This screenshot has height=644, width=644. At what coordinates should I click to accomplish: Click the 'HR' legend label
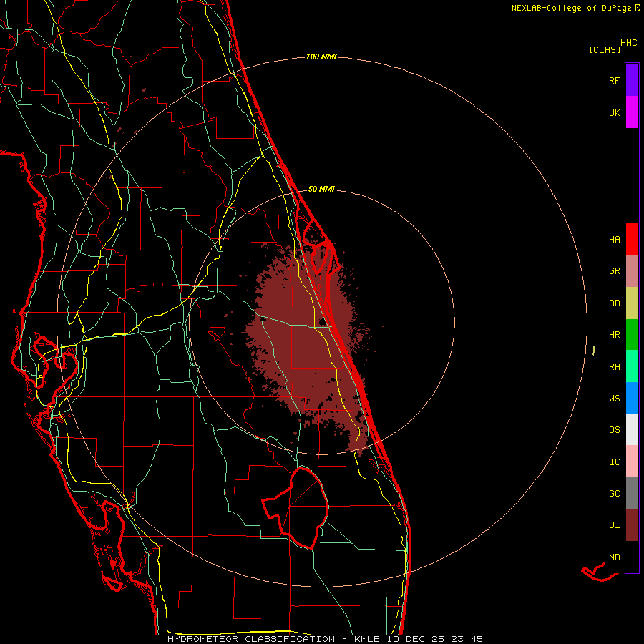point(614,335)
